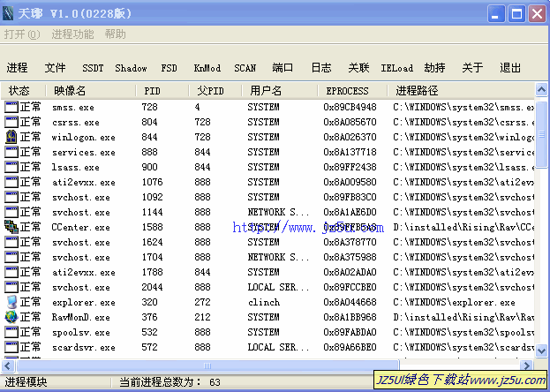This screenshot has width=550, height=392.
Task: Open the 关联 associations view
Action: coord(358,68)
